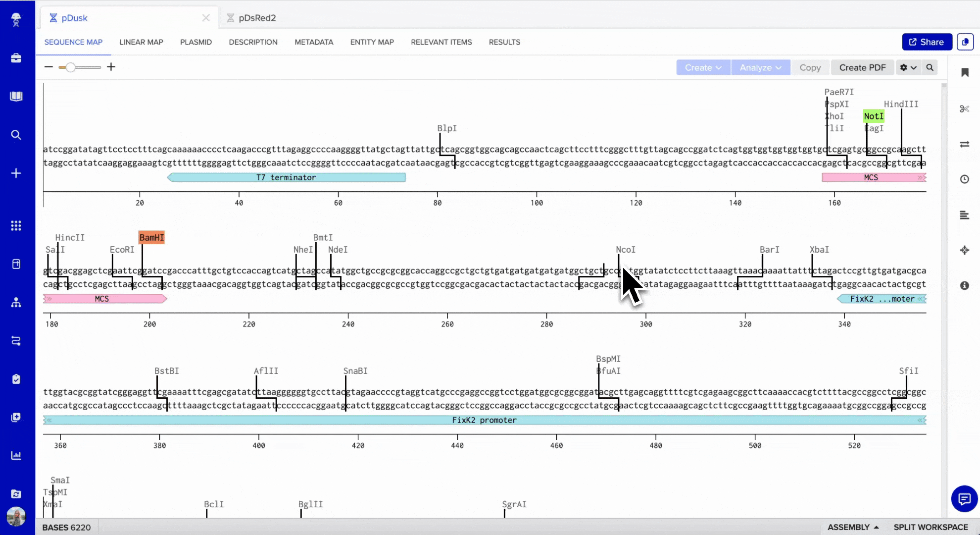Open the history clock icon in the right panel
This screenshot has width=980, height=535.
[x=964, y=179]
